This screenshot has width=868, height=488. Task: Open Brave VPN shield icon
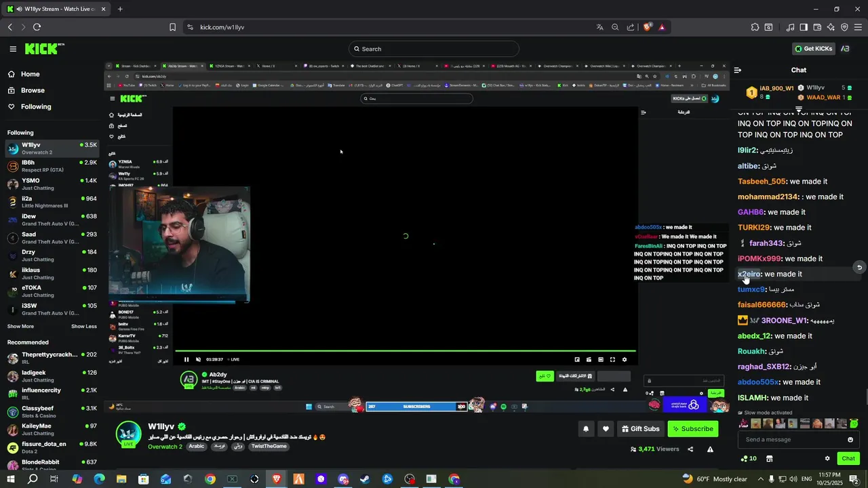click(x=844, y=27)
